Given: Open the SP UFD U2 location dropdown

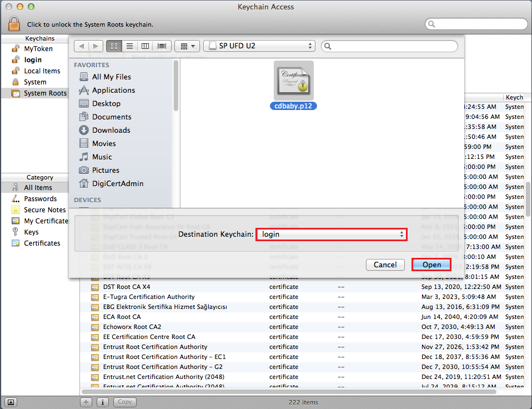Looking at the screenshot, I should [259, 46].
